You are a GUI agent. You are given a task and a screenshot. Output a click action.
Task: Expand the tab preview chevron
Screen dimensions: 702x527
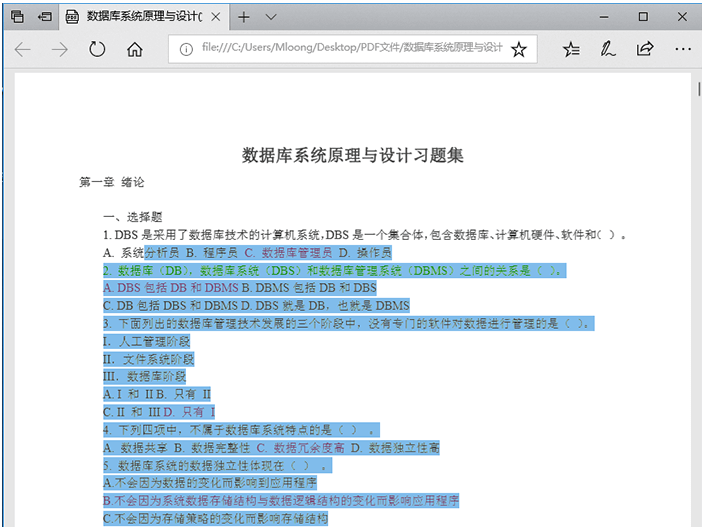[x=270, y=17]
